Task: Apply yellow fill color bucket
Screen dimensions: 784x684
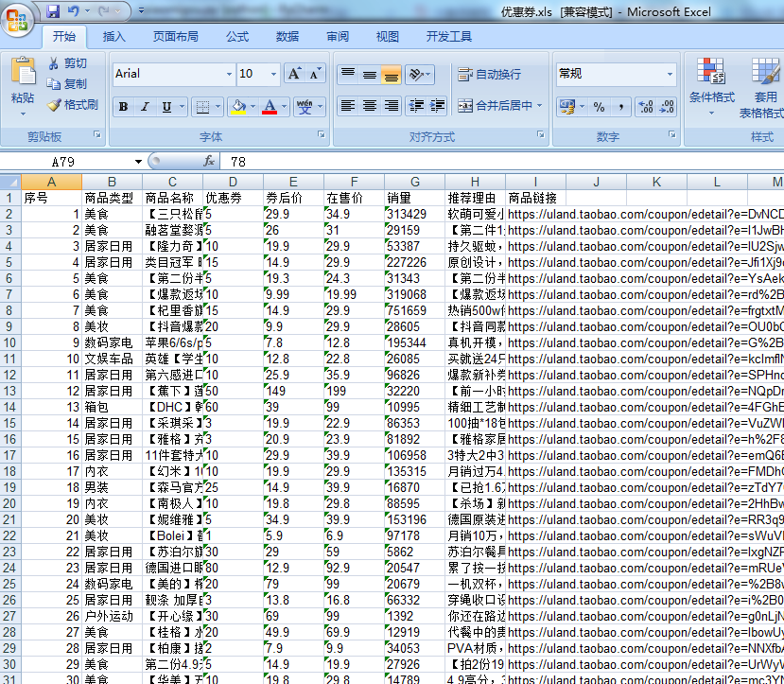Action: 238,107
